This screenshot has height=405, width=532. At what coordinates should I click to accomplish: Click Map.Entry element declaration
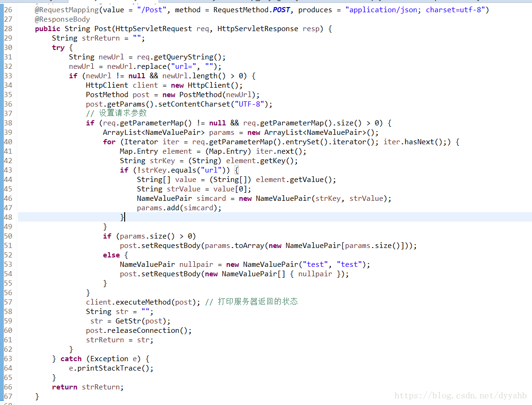tap(156, 151)
